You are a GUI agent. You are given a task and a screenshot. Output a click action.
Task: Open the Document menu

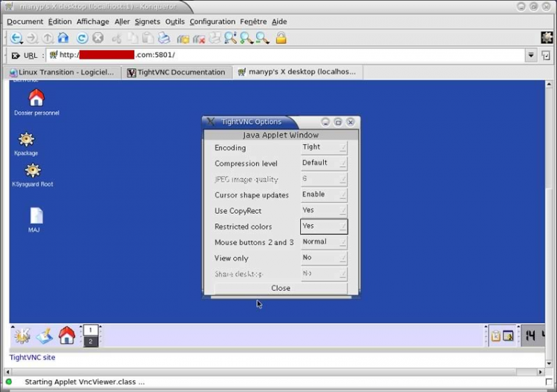coord(25,22)
